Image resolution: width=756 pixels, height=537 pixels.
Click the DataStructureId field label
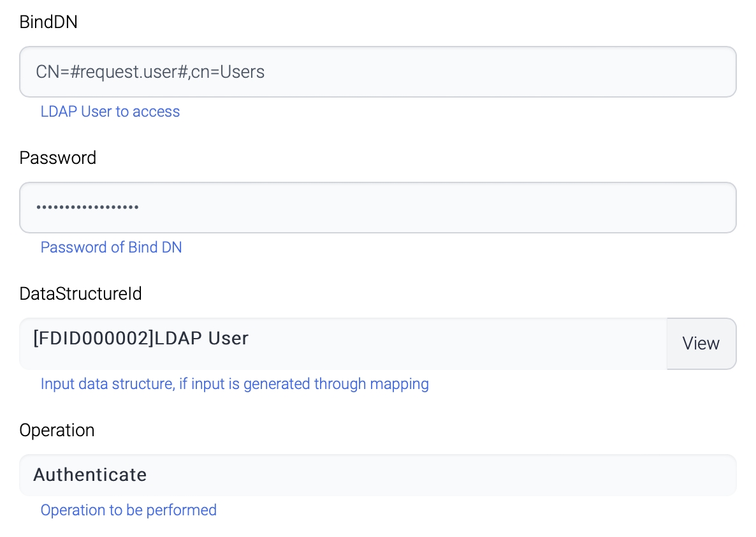click(80, 293)
